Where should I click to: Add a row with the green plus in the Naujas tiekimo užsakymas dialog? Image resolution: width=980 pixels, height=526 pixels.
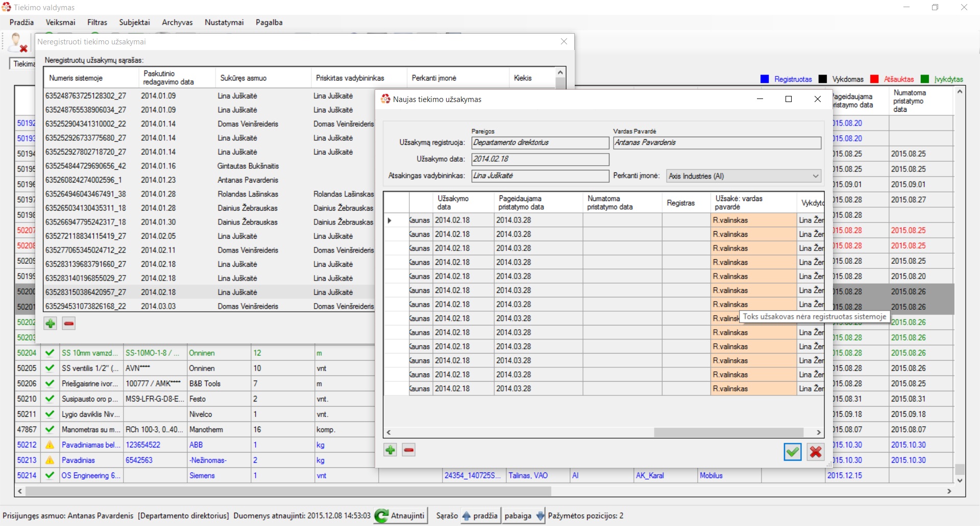pyautogui.click(x=390, y=450)
